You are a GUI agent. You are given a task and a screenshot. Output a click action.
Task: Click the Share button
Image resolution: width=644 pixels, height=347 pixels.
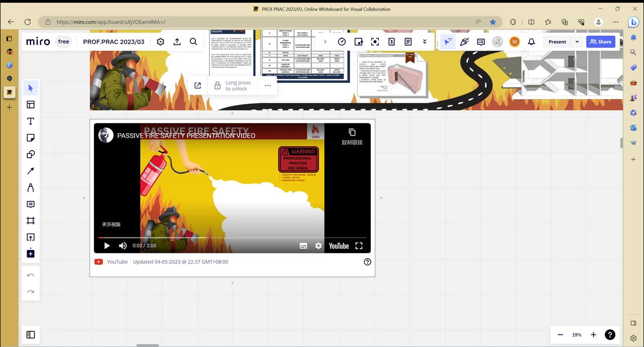601,42
